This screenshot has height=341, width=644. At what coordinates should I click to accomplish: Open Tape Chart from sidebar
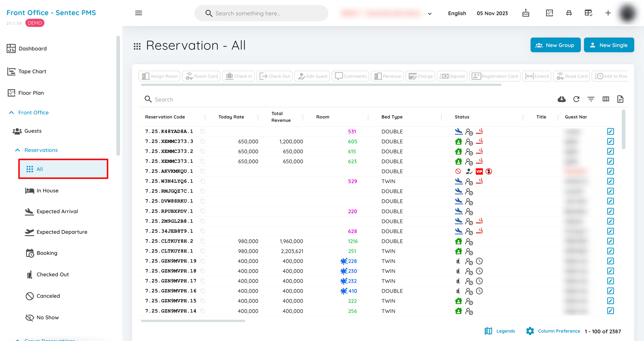[26, 71]
